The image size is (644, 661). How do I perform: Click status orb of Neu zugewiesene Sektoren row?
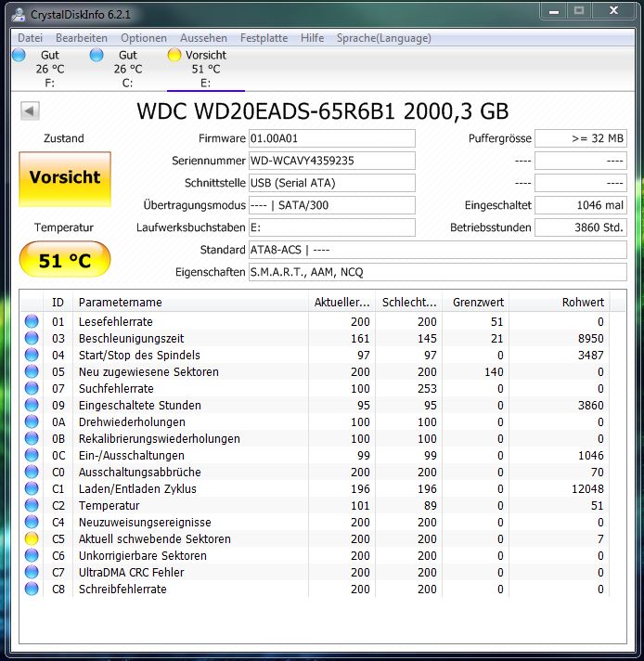coord(32,371)
